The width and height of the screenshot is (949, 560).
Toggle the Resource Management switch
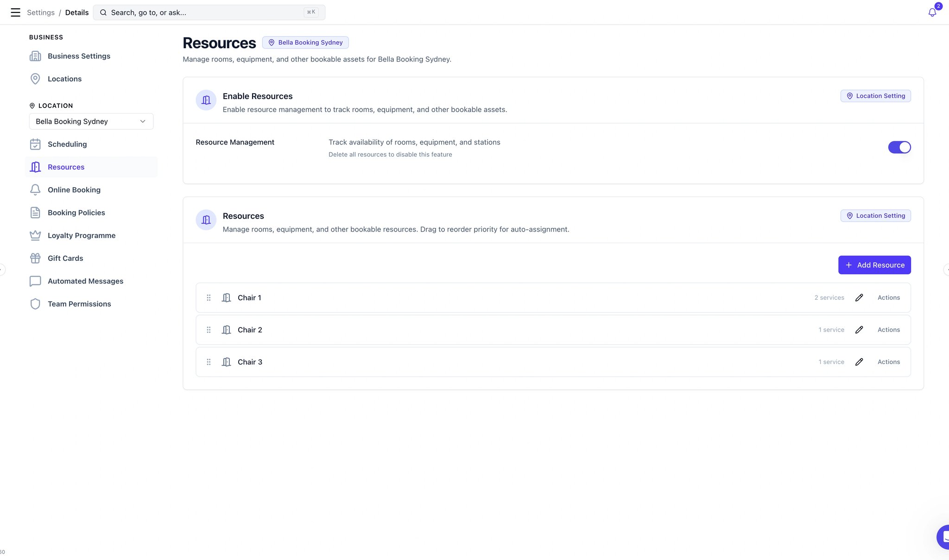tap(899, 147)
